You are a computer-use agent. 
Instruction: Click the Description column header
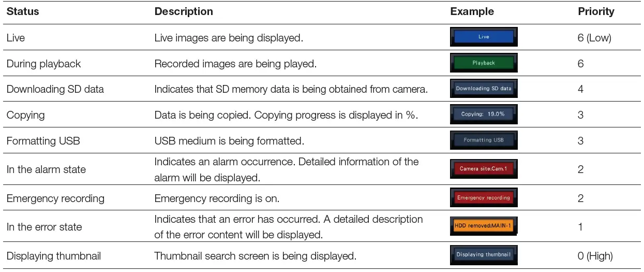point(184,11)
